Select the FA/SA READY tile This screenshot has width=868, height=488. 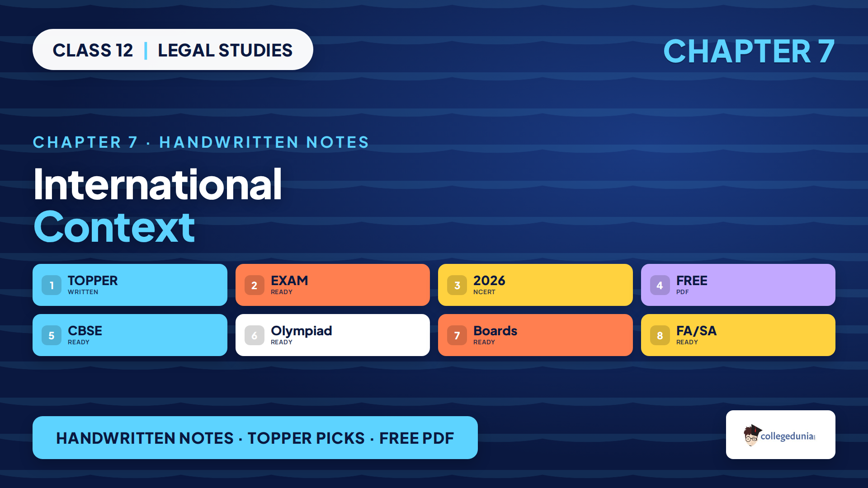pyautogui.click(x=738, y=335)
